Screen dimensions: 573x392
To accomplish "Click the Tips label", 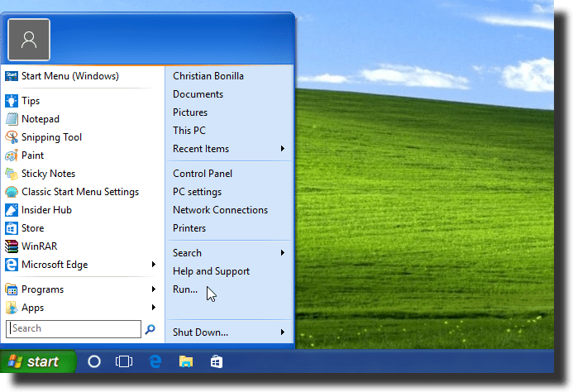I will [31, 101].
